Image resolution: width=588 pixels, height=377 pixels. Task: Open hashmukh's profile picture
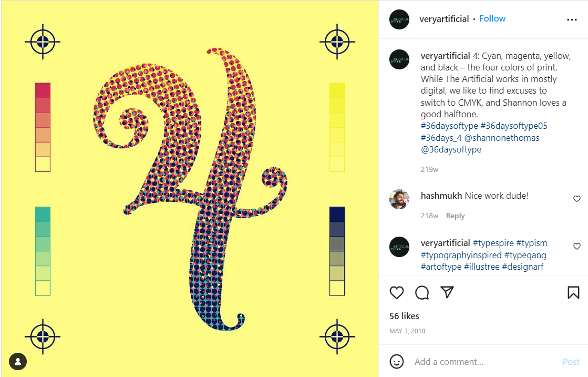tap(399, 199)
